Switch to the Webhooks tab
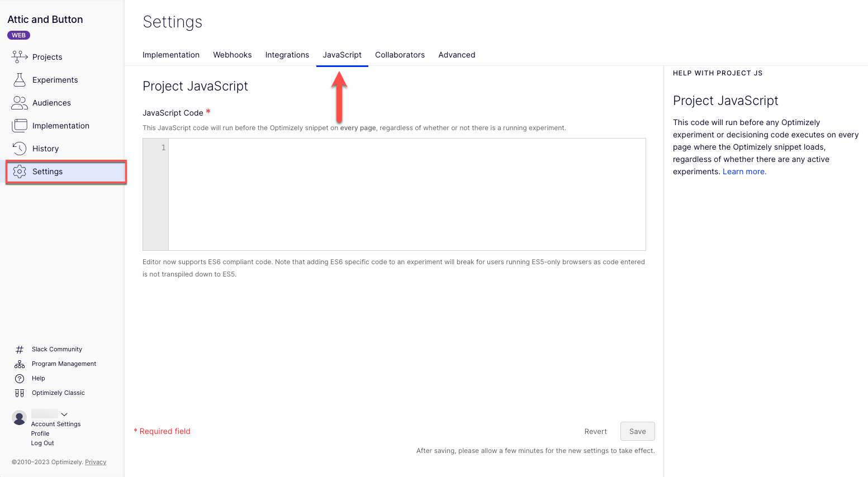 233,54
